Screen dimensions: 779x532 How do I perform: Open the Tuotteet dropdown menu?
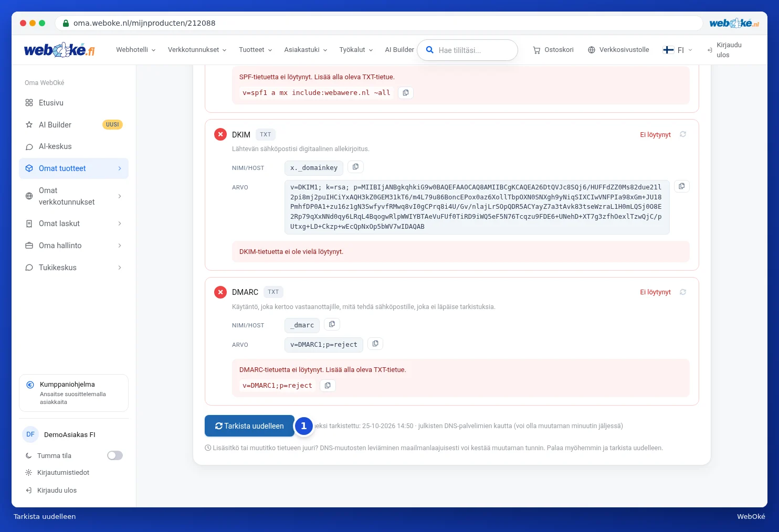256,50
